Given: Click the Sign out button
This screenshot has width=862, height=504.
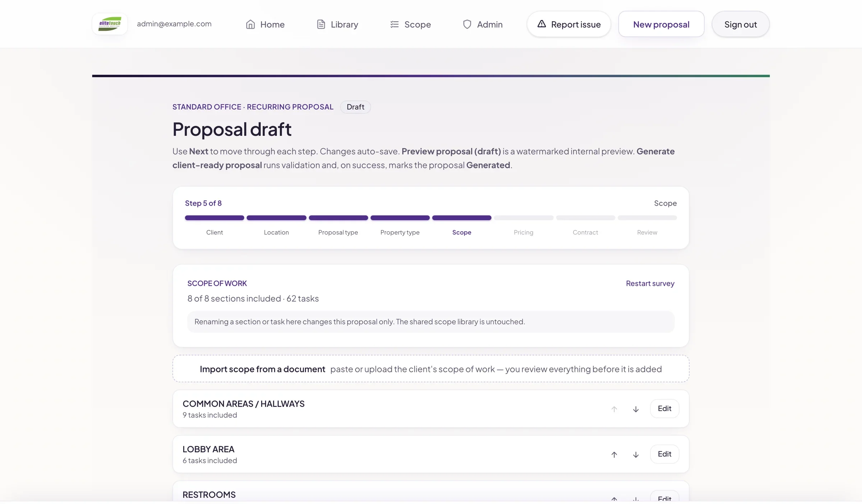Looking at the screenshot, I should click(x=741, y=24).
